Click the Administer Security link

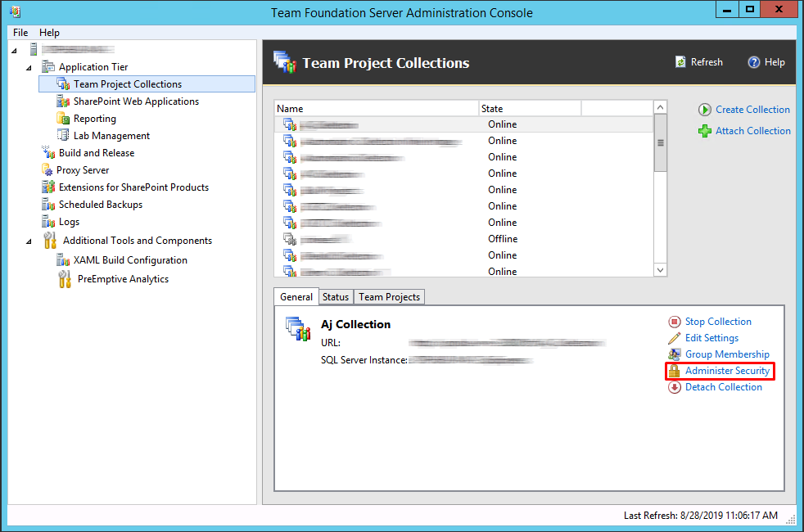727,371
